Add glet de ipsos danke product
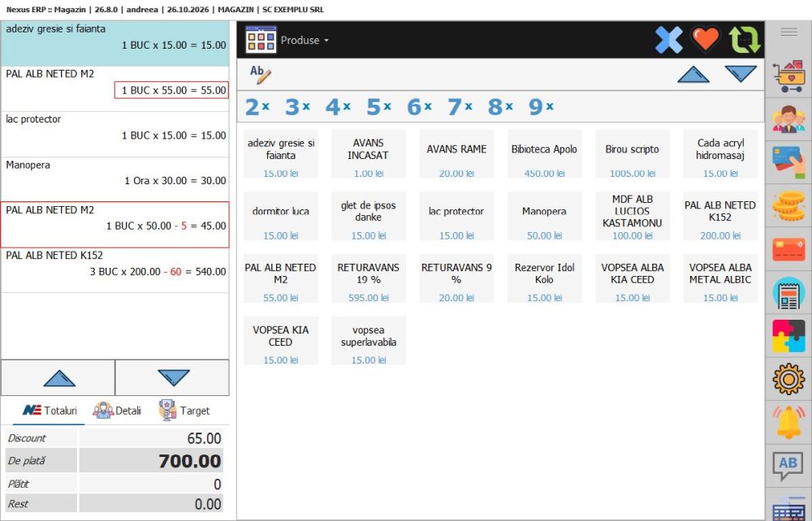Image resolution: width=812 pixels, height=521 pixels. pos(368,216)
